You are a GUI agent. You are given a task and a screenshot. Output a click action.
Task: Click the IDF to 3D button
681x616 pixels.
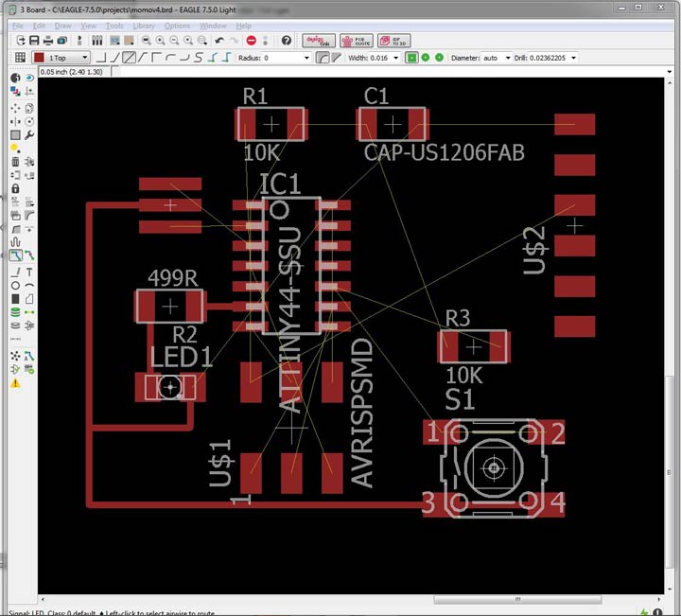pyautogui.click(x=393, y=41)
